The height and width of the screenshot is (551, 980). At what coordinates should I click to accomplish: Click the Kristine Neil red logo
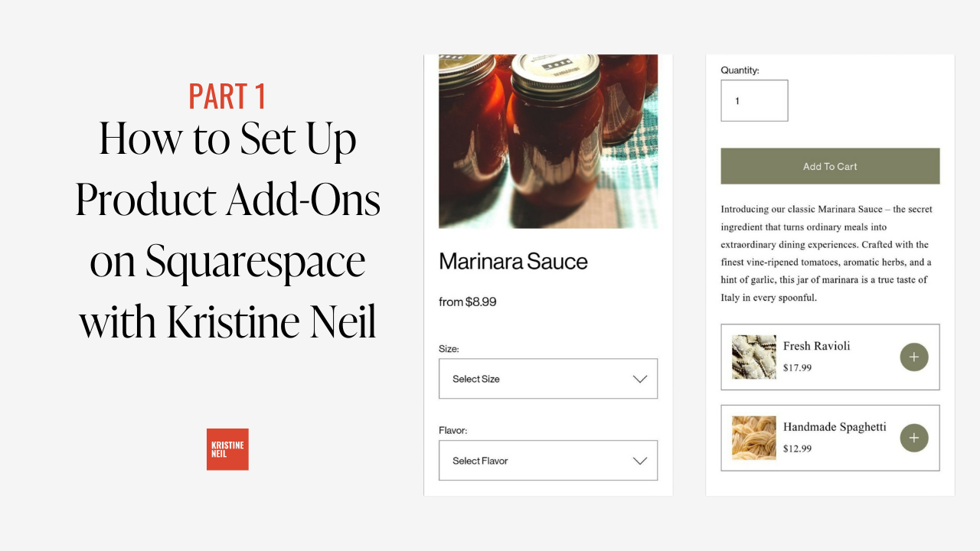[x=227, y=449]
